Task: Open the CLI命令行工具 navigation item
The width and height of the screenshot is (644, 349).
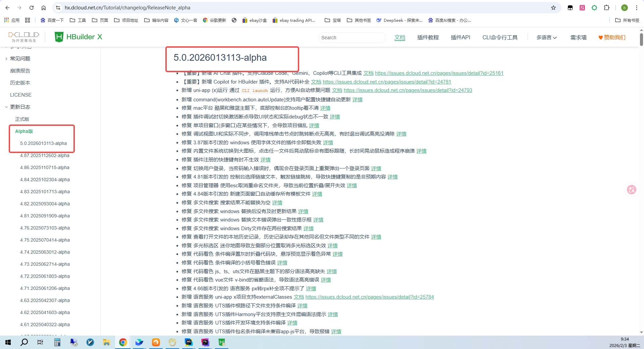Action: click(x=500, y=38)
